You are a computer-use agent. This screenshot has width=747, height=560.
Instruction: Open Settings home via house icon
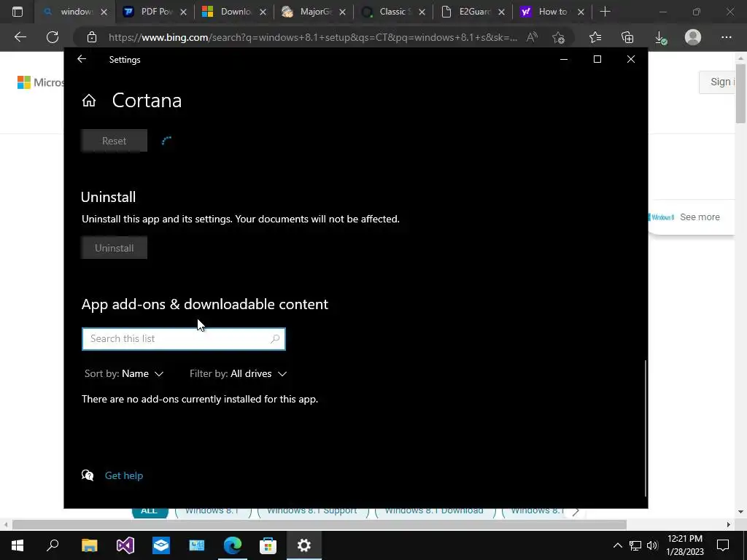tap(89, 101)
